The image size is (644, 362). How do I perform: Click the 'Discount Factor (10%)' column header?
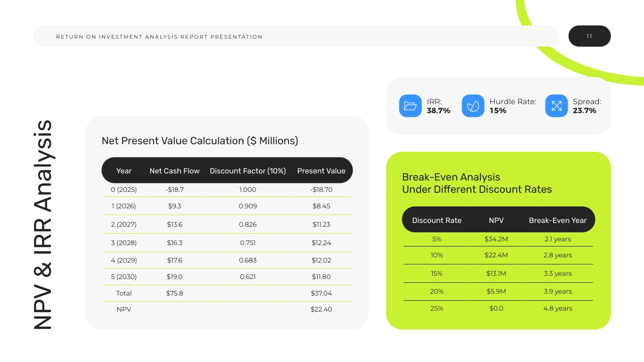pos(248,171)
